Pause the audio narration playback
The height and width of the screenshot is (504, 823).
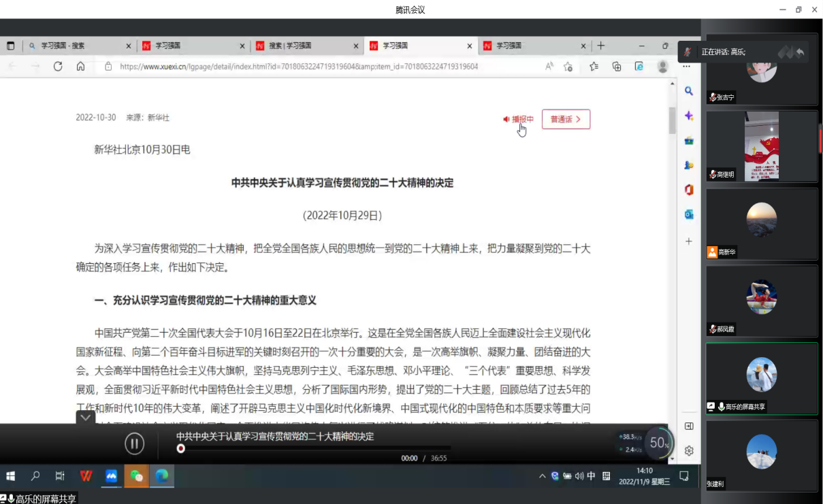134,444
